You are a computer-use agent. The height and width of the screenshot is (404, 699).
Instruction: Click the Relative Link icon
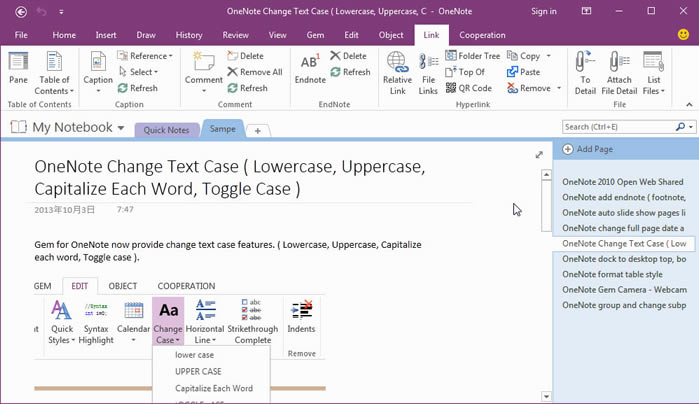[x=396, y=66]
